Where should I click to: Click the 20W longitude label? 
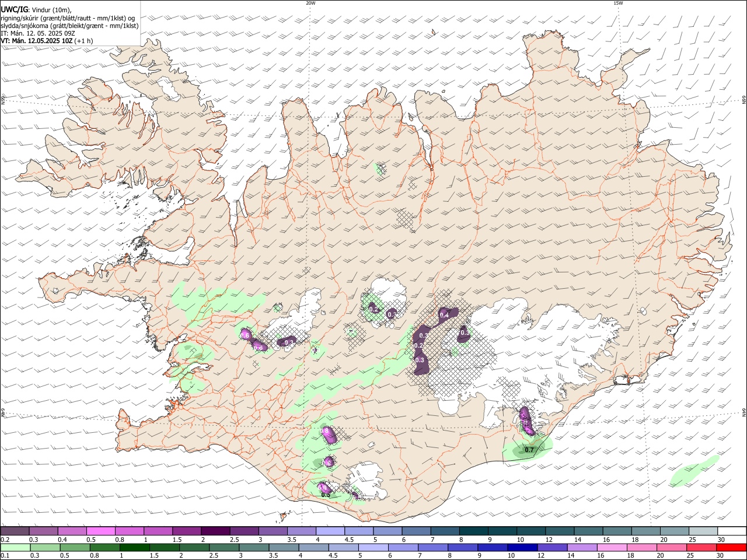click(x=310, y=3)
